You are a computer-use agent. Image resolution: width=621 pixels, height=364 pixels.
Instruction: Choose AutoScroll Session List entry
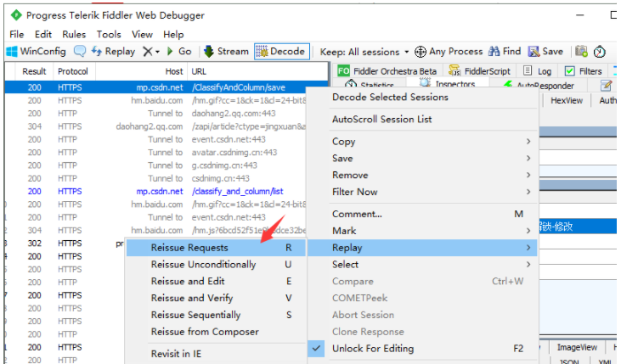click(x=422, y=119)
